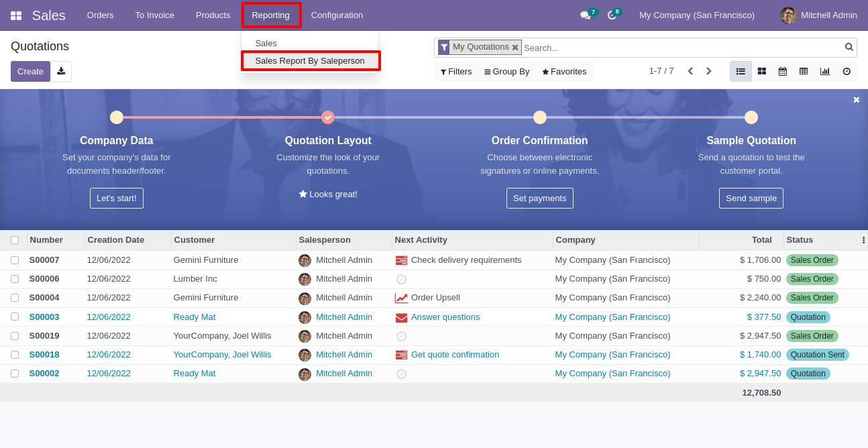Switch to calendar view
The width and height of the screenshot is (868, 448).
click(x=783, y=71)
